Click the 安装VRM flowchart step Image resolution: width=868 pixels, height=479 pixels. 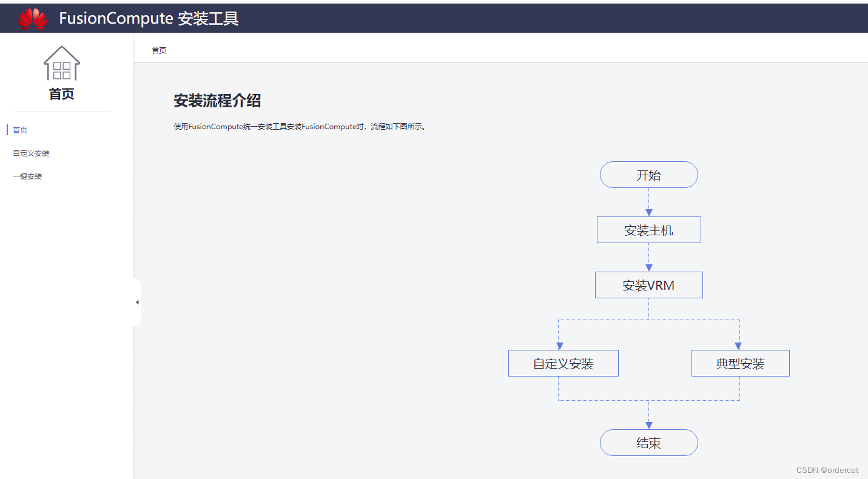point(648,285)
